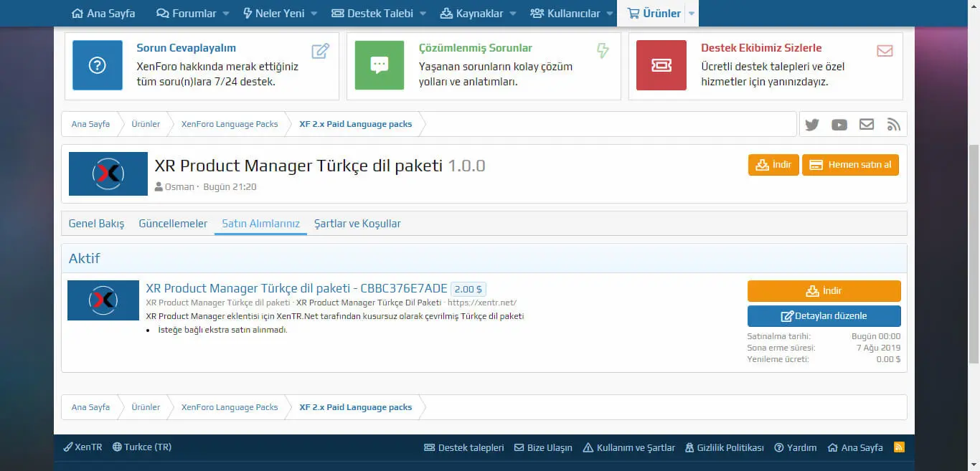Open Kaynaklar in top navigation
The image size is (980, 471).
471,14
